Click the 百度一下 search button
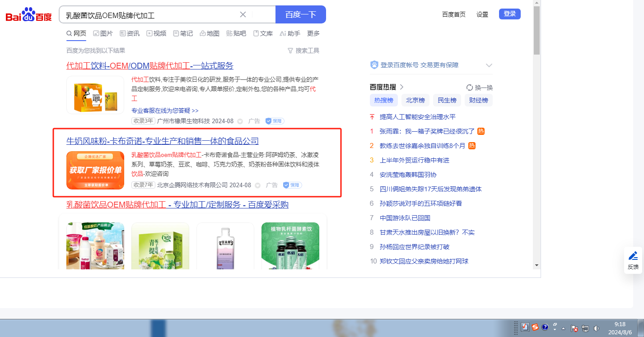Image resolution: width=644 pixels, height=337 pixels. (x=301, y=14)
